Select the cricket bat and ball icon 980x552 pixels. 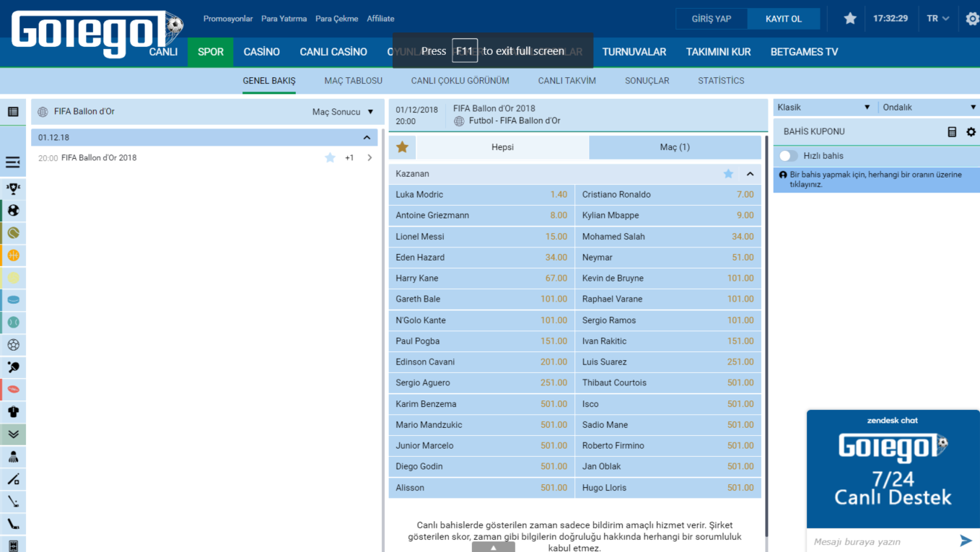pyautogui.click(x=13, y=479)
